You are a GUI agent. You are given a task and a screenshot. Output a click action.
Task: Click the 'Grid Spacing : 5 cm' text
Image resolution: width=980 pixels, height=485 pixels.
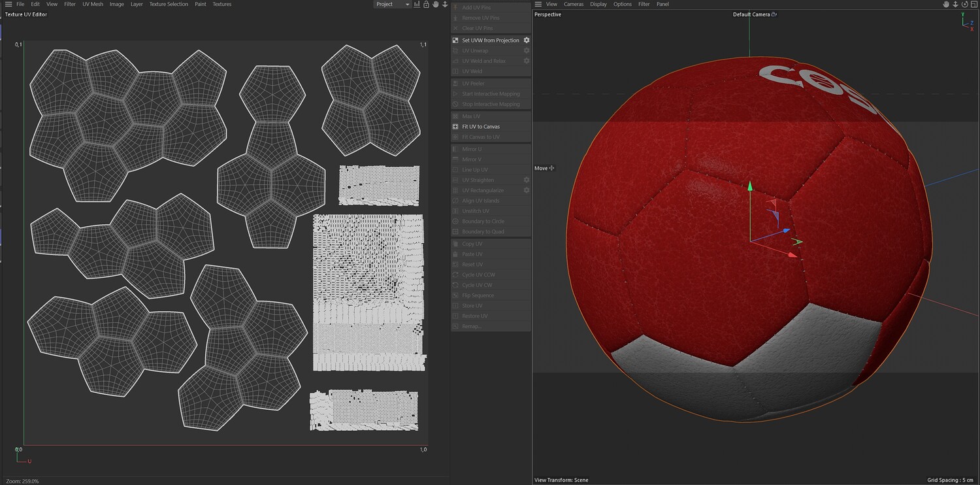[x=951, y=480]
